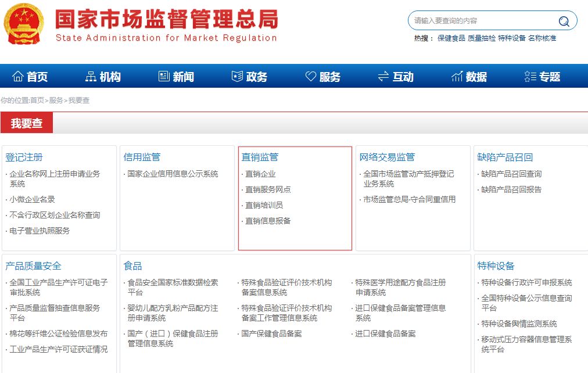
Task: Open 特种设备行政许可申报系统 link
Action: (526, 283)
